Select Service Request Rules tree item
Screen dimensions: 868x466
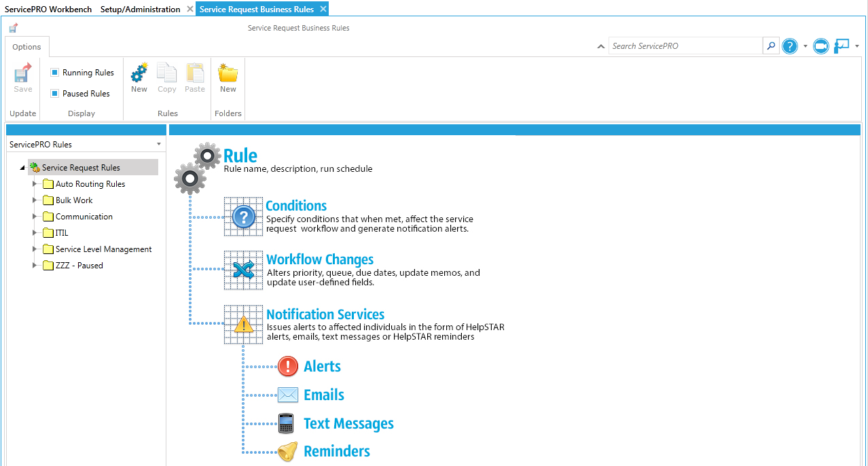93,168
